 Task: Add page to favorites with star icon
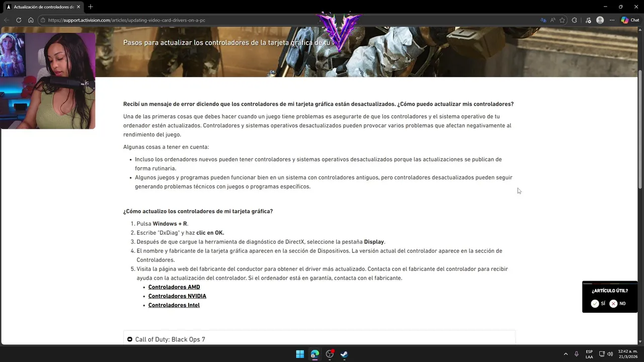(x=562, y=20)
